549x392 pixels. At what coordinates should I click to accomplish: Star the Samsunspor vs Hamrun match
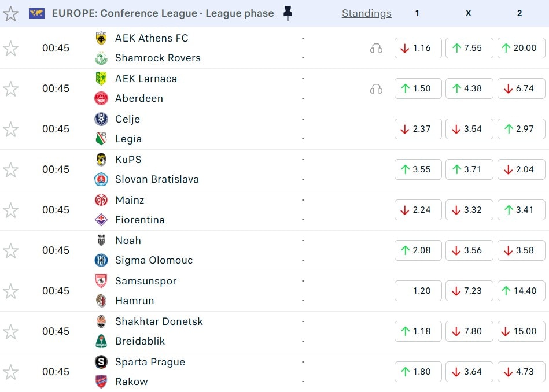11,291
